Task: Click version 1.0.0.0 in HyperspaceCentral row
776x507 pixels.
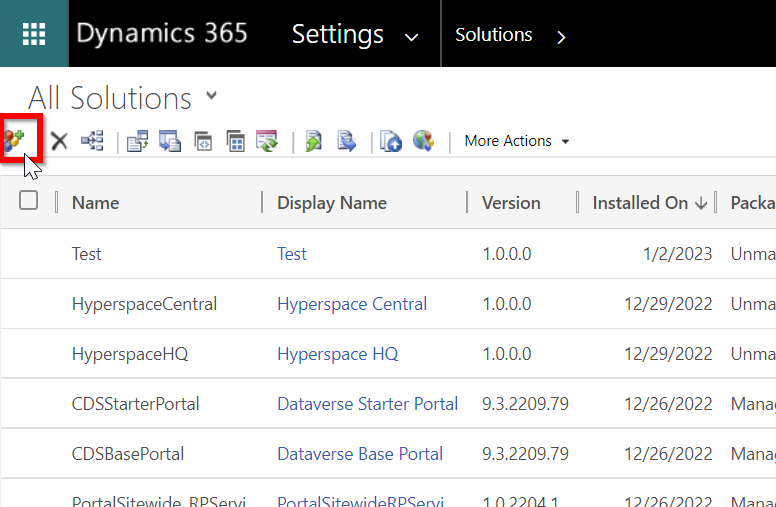Action: 507,304
